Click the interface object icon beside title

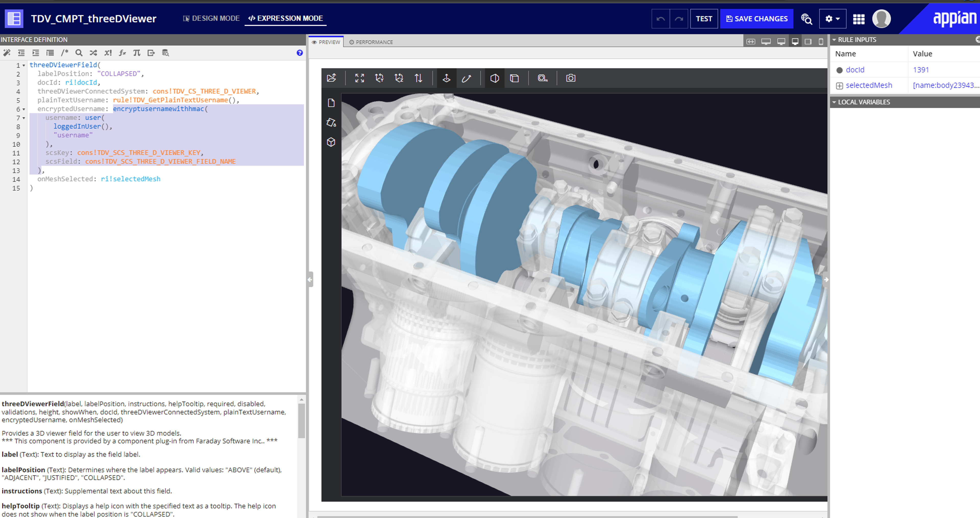14,19
